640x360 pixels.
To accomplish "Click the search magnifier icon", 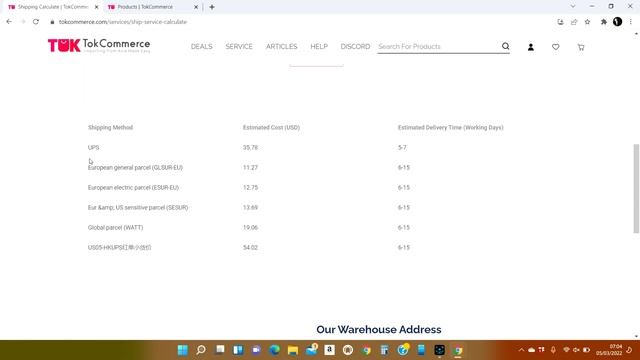I will coord(505,46).
